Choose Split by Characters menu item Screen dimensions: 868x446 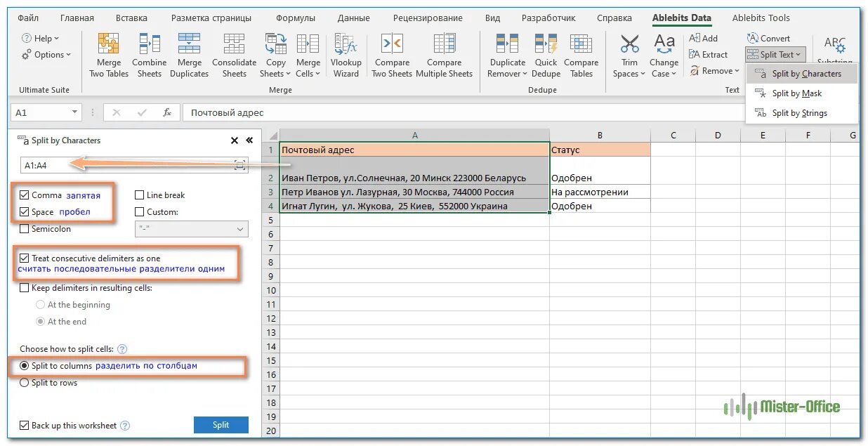click(802, 74)
